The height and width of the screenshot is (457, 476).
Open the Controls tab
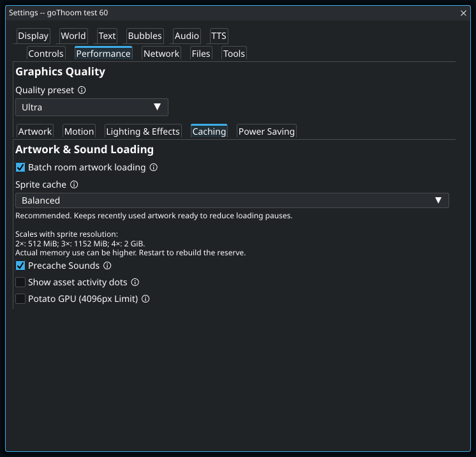(46, 54)
